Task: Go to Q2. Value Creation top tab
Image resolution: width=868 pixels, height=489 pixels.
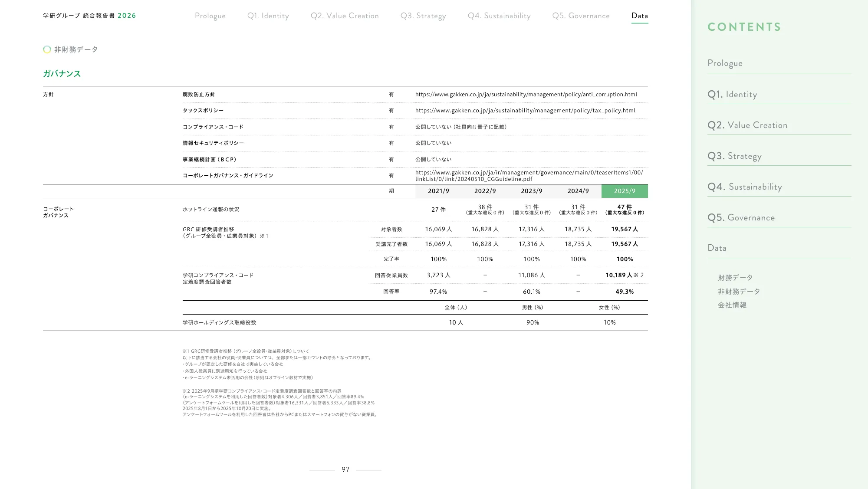Action: pyautogui.click(x=345, y=16)
